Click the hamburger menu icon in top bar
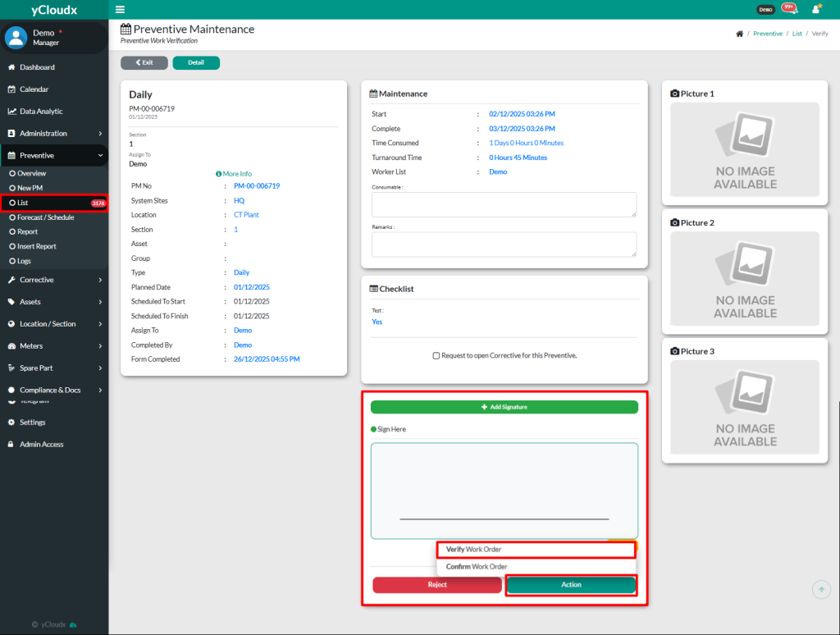Image resolution: width=840 pixels, height=635 pixels. point(121,9)
